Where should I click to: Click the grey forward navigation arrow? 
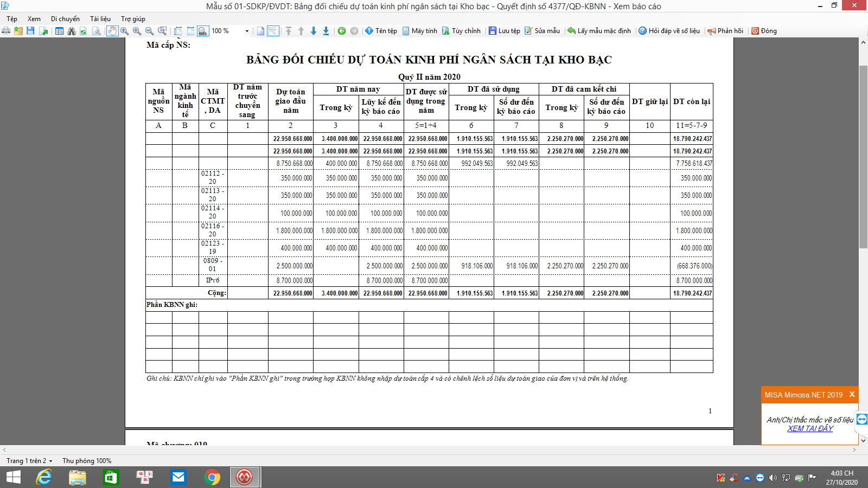click(354, 31)
